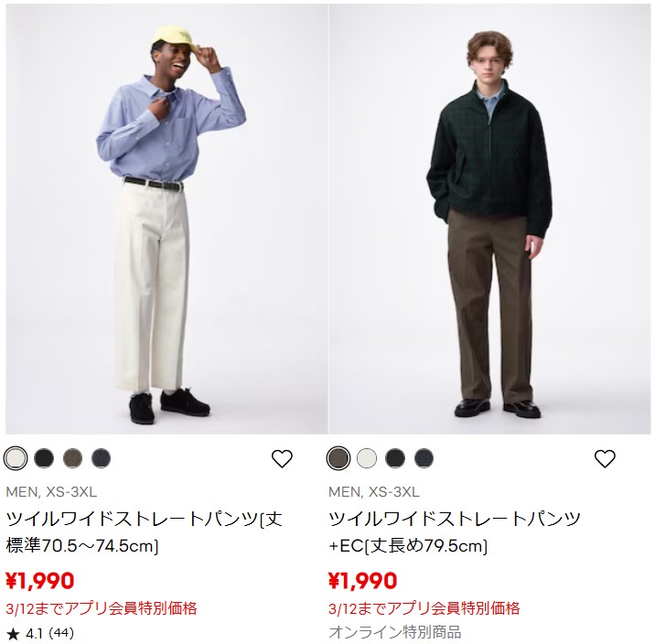View 4.1 star rating with 44 reviews
This screenshot has height=644, width=655.
[40, 634]
